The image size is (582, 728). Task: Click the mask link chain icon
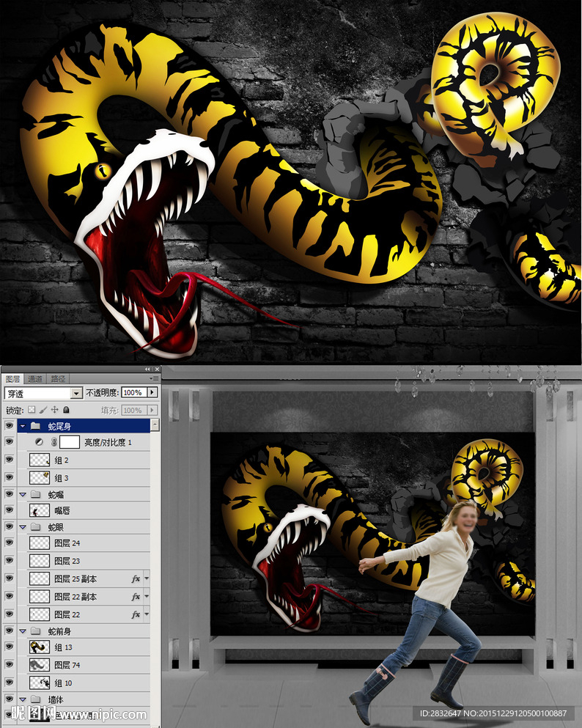[x=54, y=442]
